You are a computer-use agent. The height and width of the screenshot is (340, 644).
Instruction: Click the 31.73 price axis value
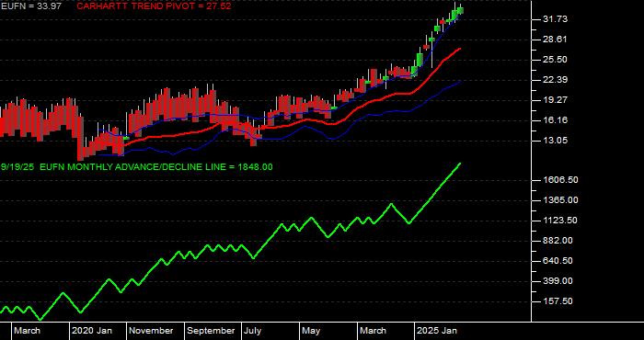coord(555,19)
